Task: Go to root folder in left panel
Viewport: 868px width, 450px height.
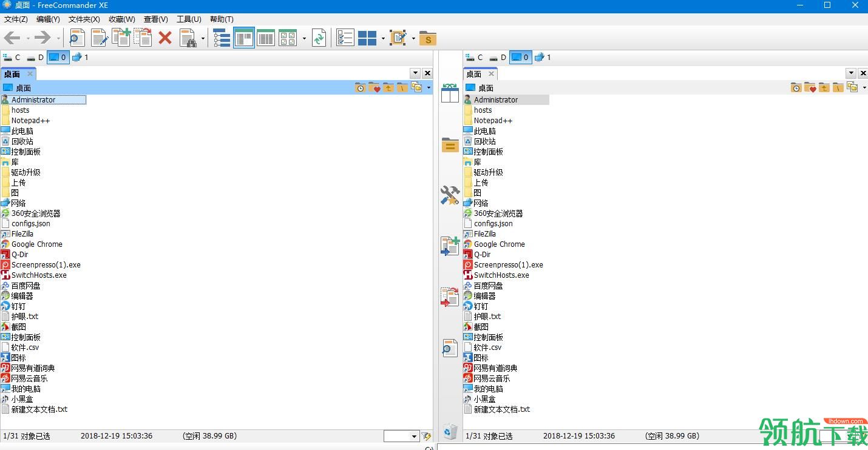Action: point(402,88)
